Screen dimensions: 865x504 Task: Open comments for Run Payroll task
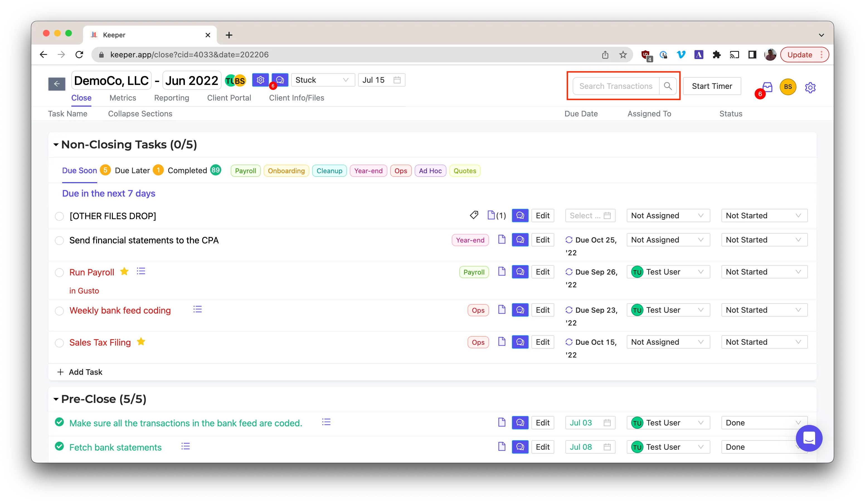(520, 272)
